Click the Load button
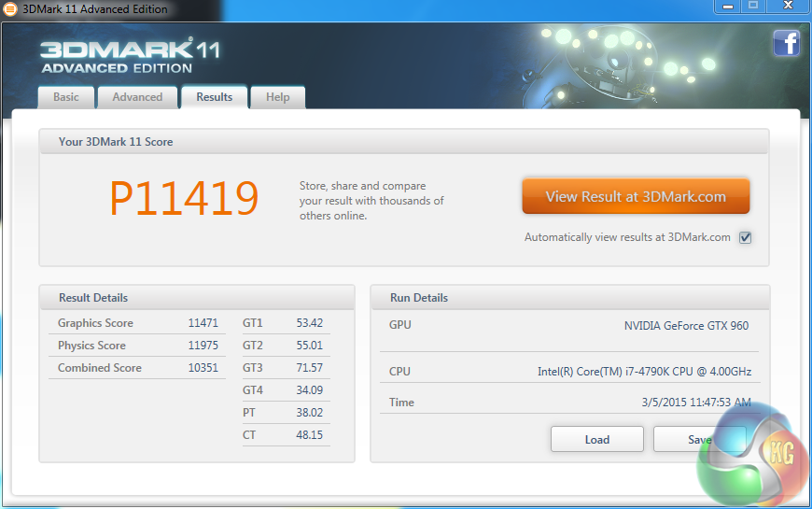The height and width of the screenshot is (509, 812). 597,440
